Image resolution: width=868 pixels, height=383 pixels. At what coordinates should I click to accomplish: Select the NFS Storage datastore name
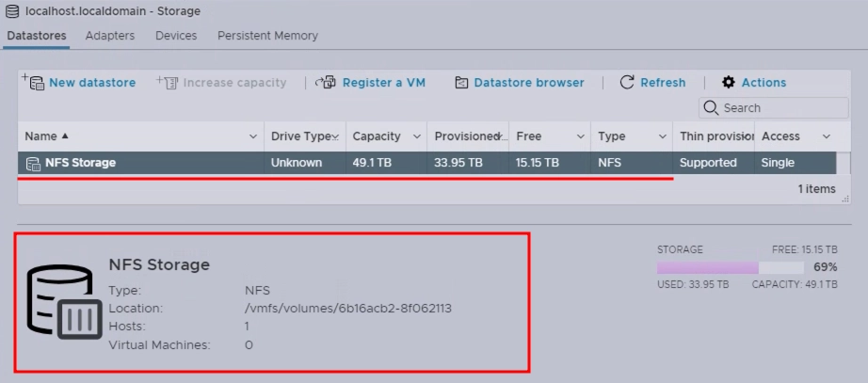[x=80, y=163]
